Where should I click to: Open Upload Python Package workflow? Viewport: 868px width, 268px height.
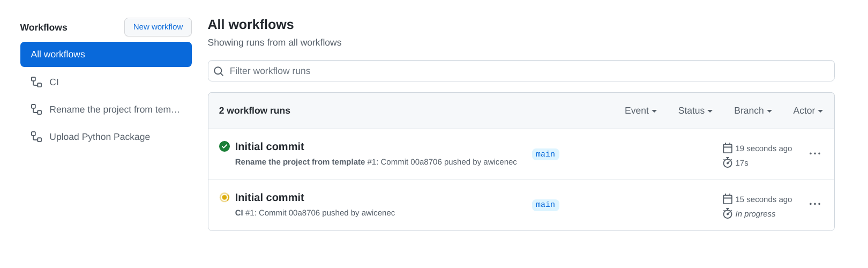click(x=106, y=137)
